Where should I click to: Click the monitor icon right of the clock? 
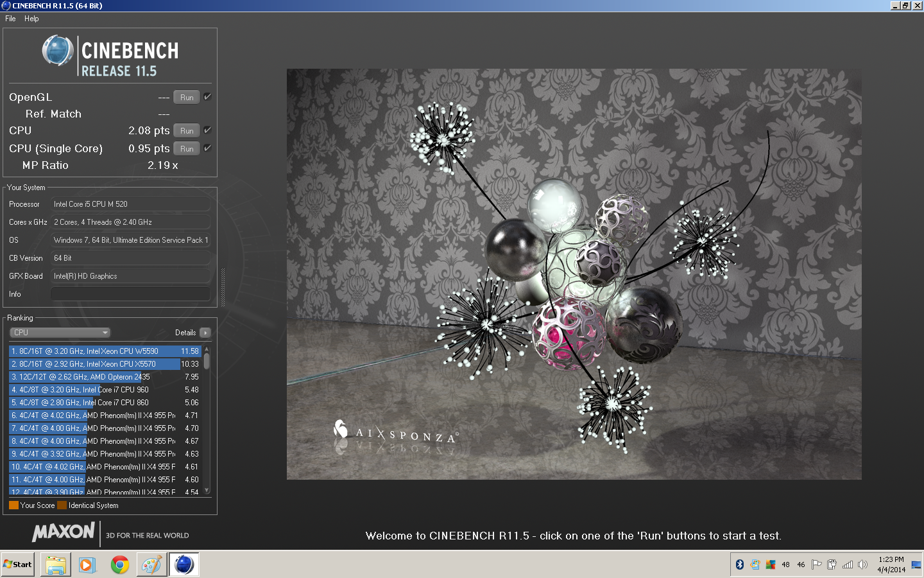pos(916,565)
